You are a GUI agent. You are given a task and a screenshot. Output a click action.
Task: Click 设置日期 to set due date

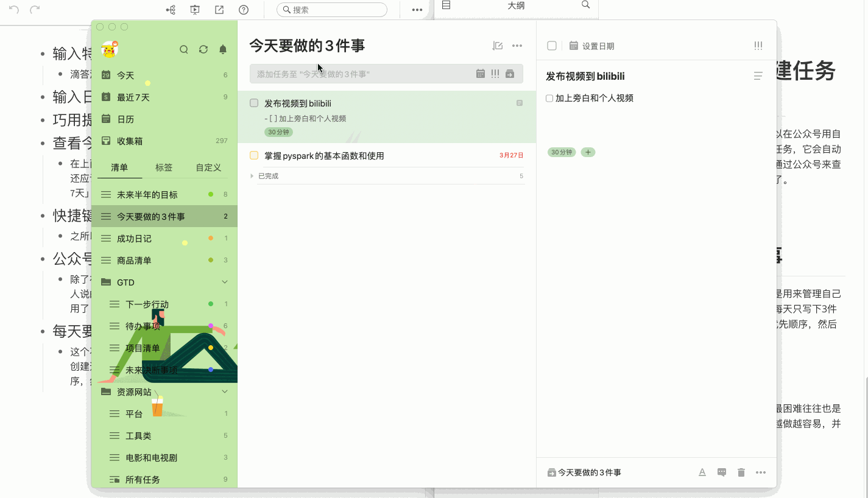click(x=598, y=46)
